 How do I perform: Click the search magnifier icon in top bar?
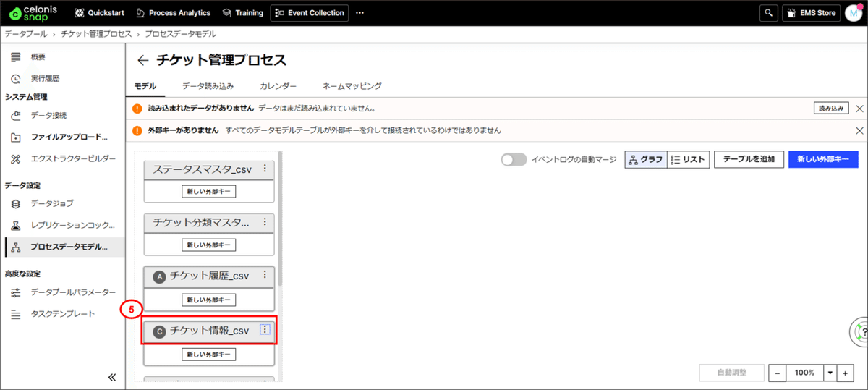point(769,13)
